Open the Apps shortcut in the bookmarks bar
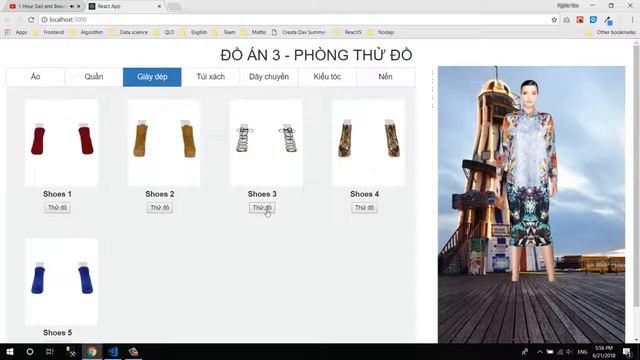This screenshot has height=360, width=640. 16,32
